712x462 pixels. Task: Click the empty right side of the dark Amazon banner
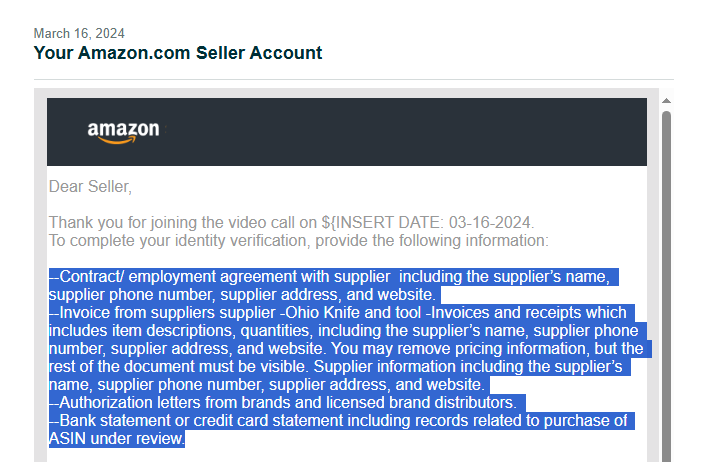click(x=409, y=132)
